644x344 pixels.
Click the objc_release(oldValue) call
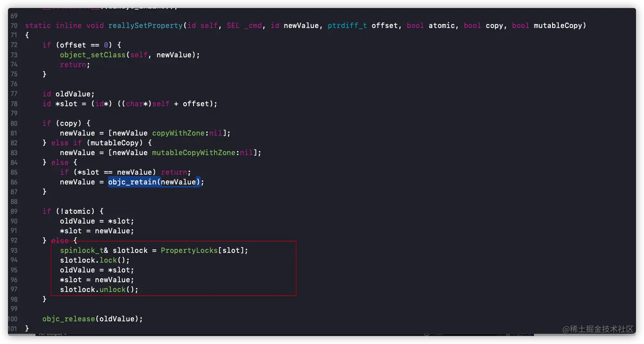pos(93,319)
